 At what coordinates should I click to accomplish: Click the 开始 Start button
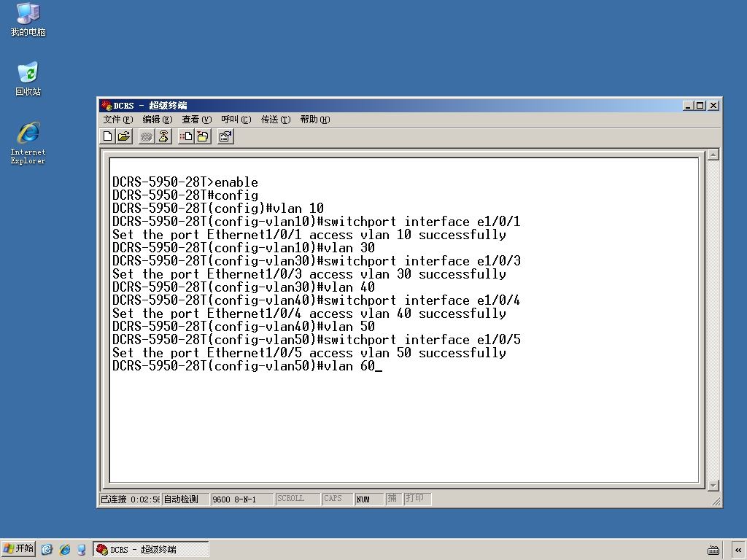point(18,549)
